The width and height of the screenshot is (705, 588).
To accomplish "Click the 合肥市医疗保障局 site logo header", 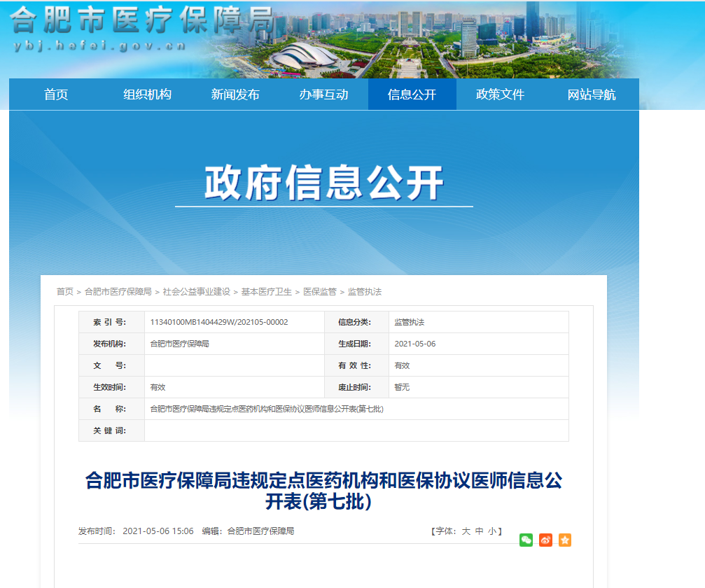I will tap(140, 28).
